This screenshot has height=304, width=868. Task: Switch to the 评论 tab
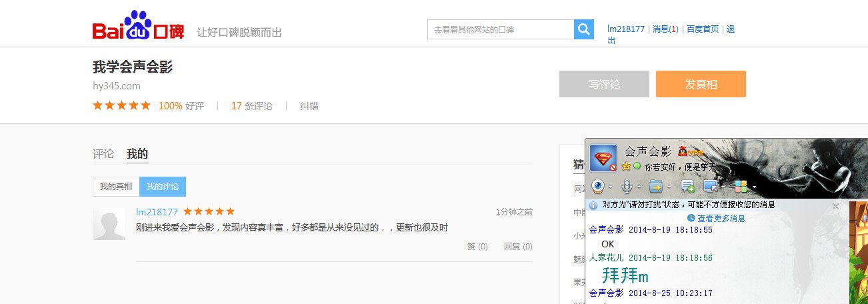[103, 154]
